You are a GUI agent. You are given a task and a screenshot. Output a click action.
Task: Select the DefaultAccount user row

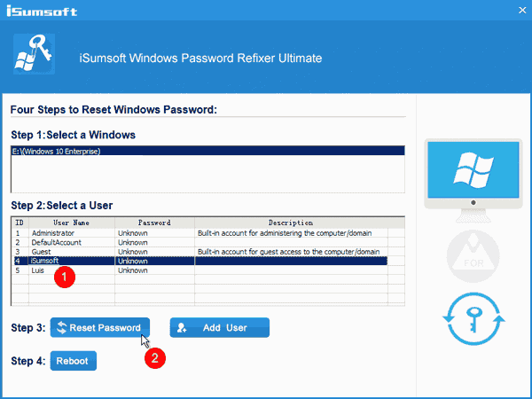pos(200,242)
